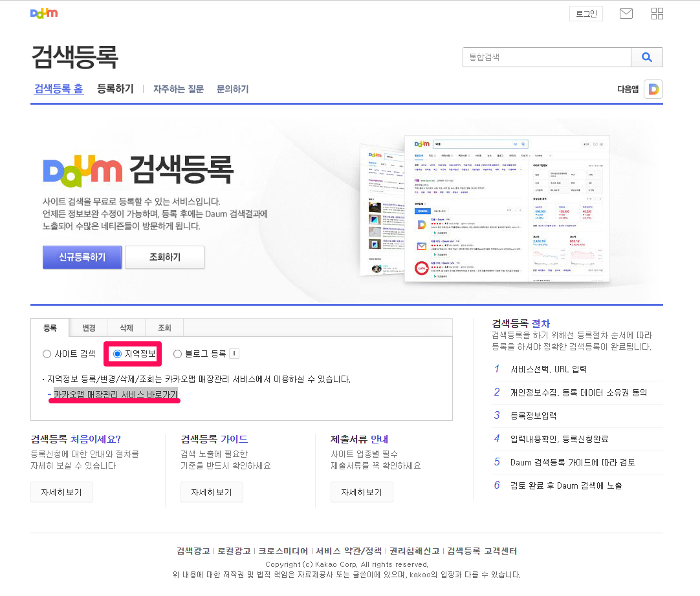Screen dimensions: 700x596
Task: Click the search magnifier button
Action: 647,57
